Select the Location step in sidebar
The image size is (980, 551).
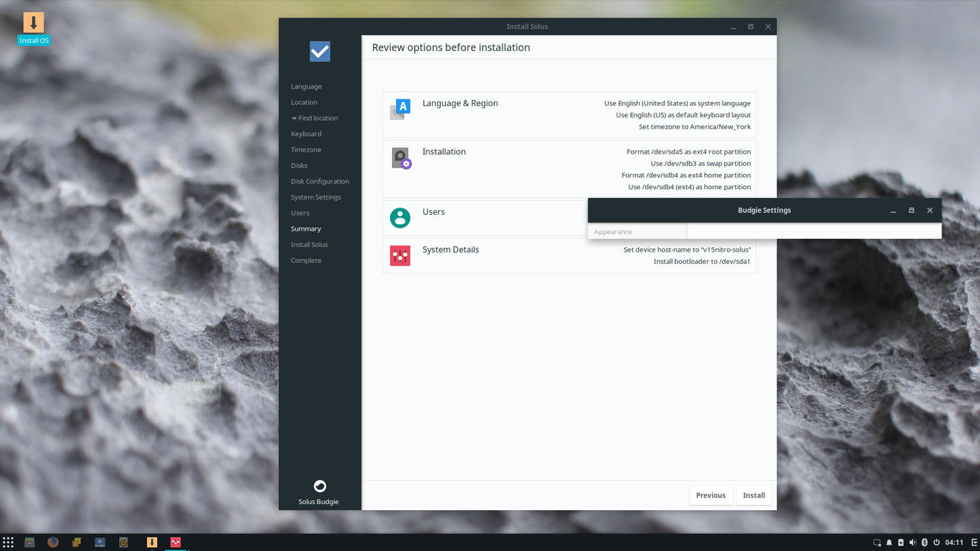[x=304, y=102]
